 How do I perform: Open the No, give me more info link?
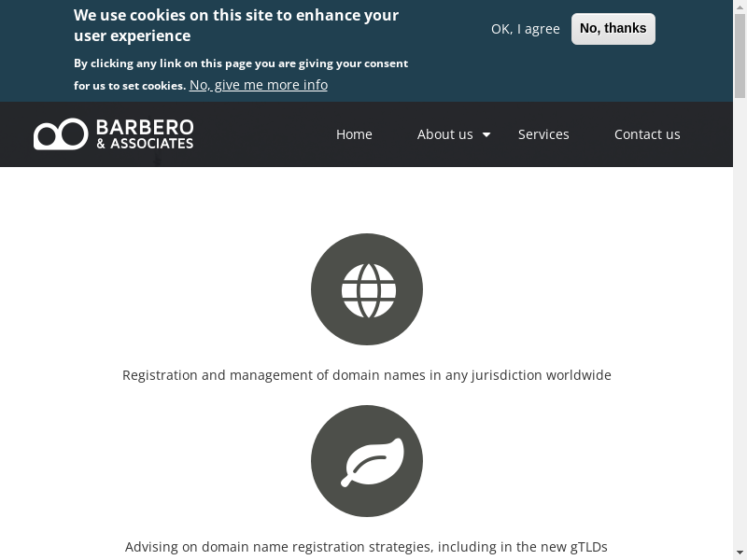coord(259,85)
